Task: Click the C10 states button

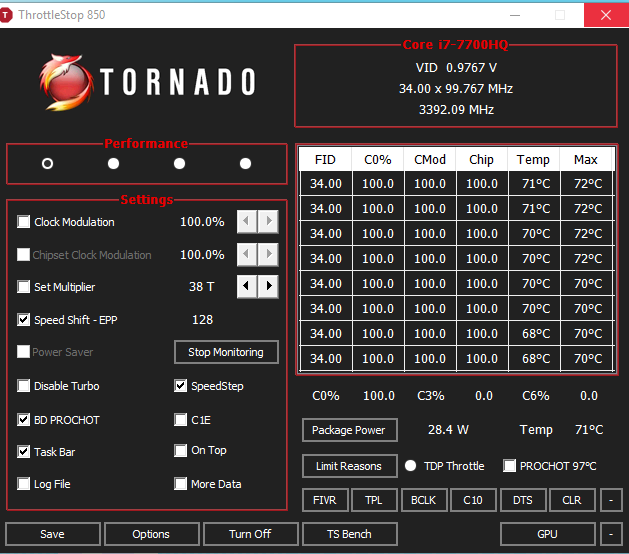Action: 473,500
